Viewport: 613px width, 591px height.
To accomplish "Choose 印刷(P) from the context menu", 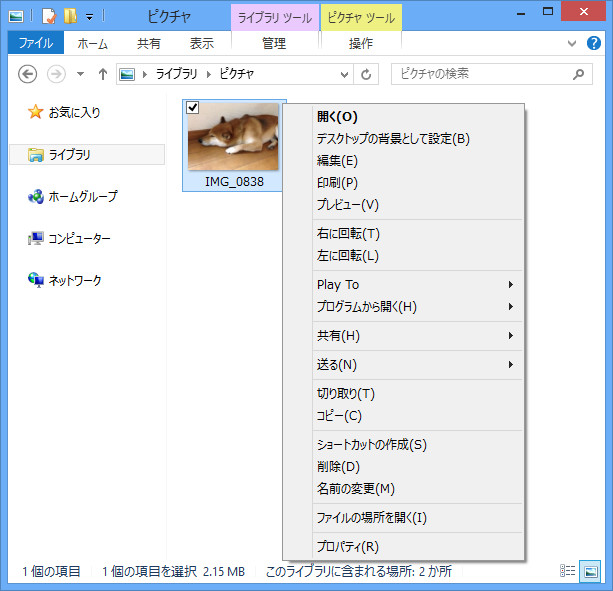I will 403,183.
